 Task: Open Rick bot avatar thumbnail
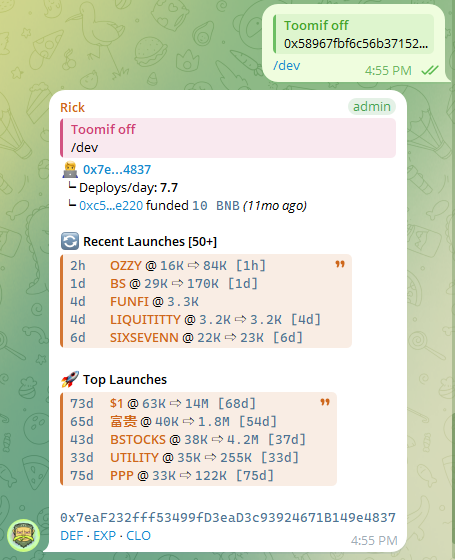point(23,535)
